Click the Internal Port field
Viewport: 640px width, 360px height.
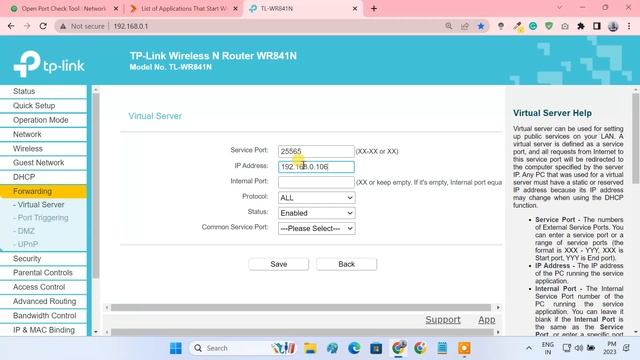[x=316, y=182]
